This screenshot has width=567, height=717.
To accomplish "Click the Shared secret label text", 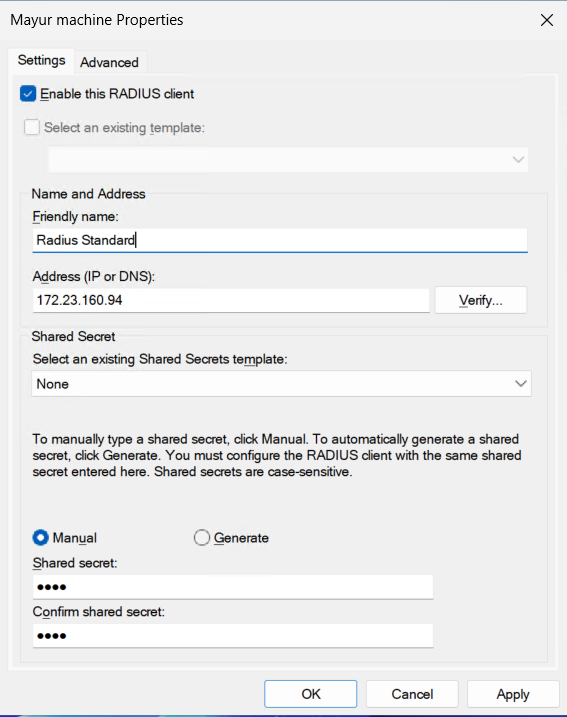I will pyautogui.click(x=75, y=563).
